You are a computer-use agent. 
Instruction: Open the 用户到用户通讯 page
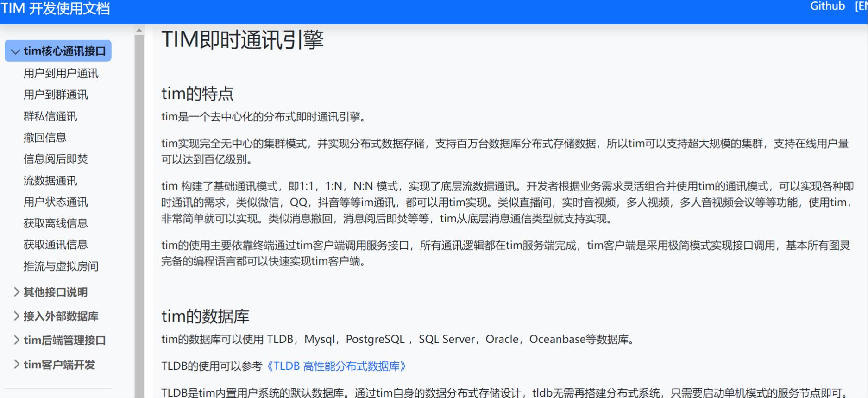click(61, 73)
